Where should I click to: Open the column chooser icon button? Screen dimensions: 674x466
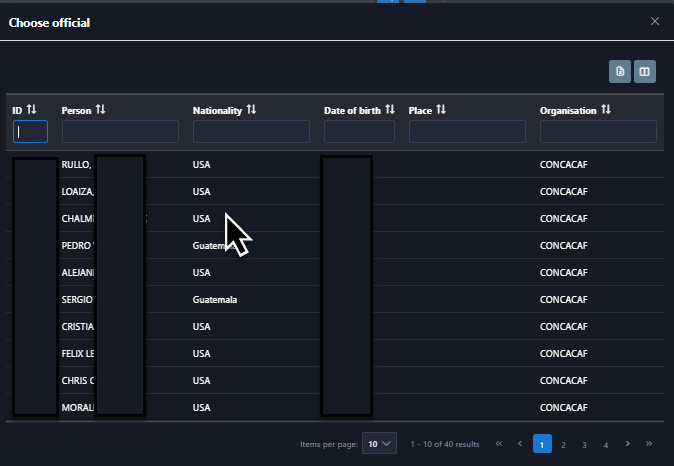point(645,71)
